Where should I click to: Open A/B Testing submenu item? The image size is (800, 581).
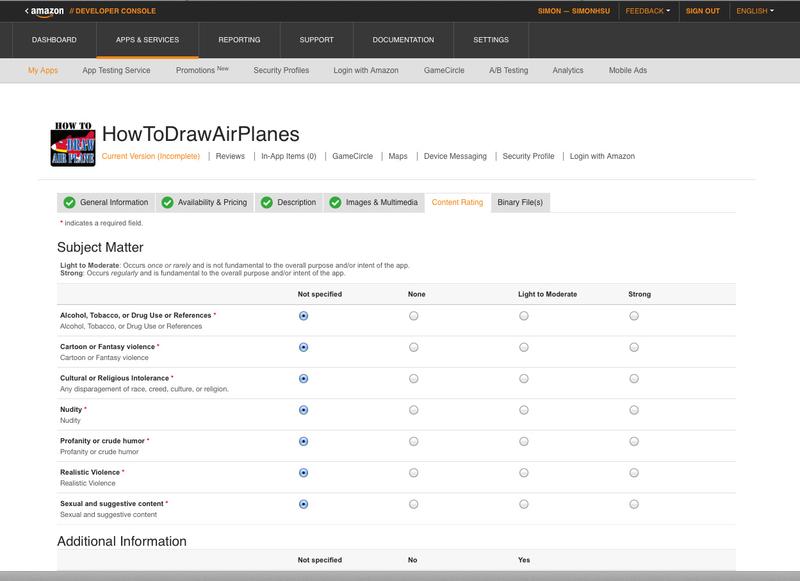point(508,70)
